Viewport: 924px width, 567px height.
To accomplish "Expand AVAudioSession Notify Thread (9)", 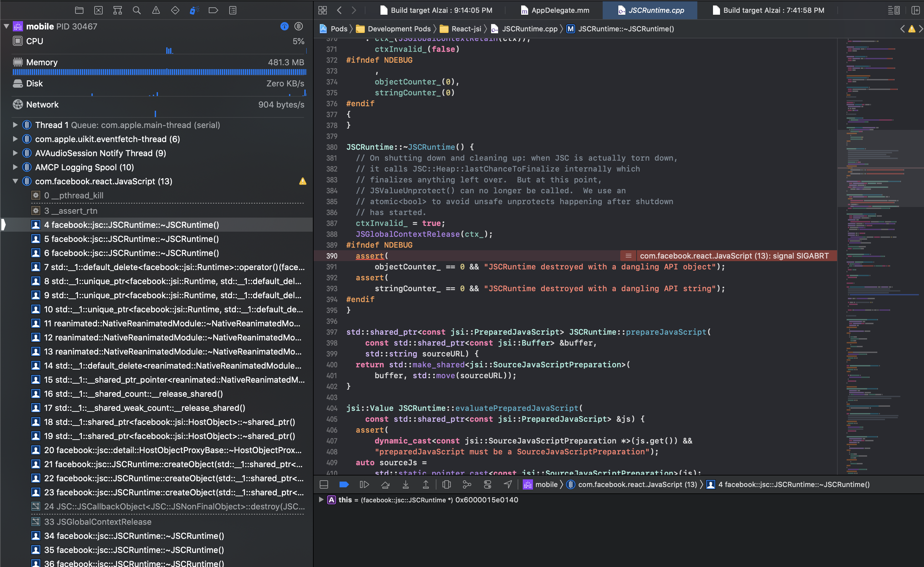I will (15, 153).
